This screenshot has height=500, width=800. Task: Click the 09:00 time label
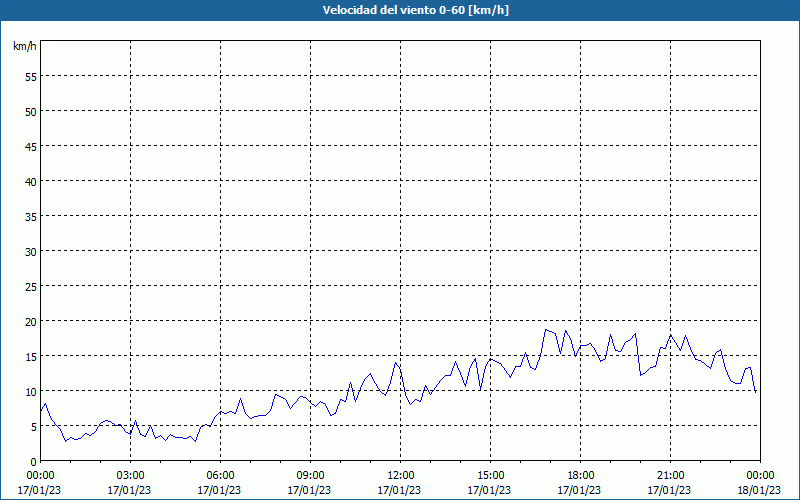(310, 476)
